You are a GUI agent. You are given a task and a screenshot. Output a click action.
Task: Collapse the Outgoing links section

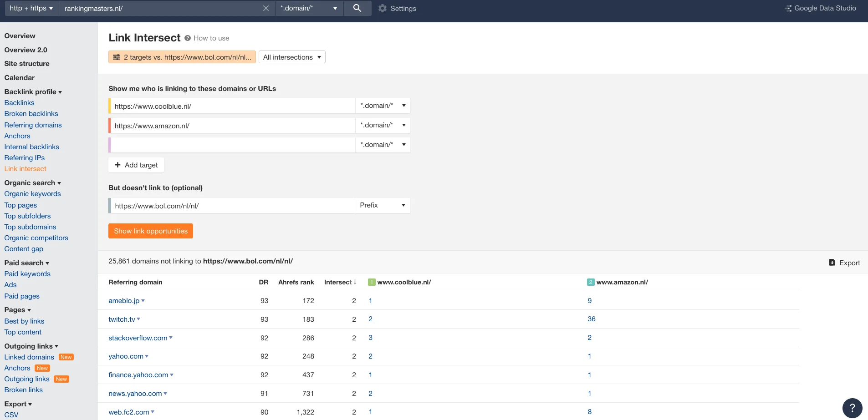click(x=31, y=346)
